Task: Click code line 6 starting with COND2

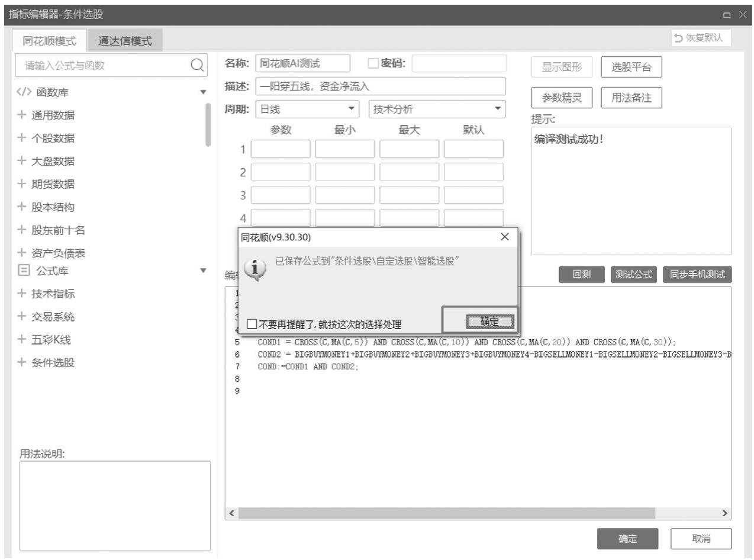Action: click(494, 355)
